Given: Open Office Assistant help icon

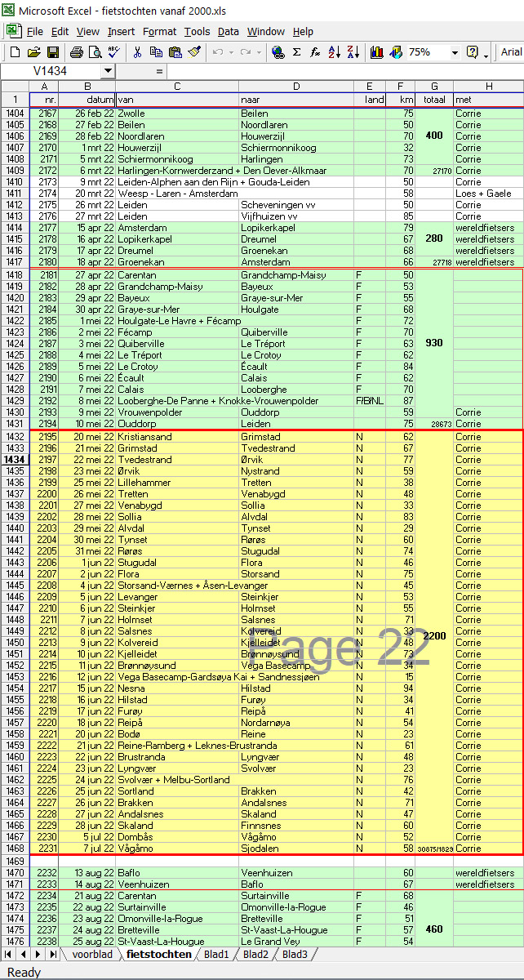Looking at the screenshot, I should (x=472, y=52).
